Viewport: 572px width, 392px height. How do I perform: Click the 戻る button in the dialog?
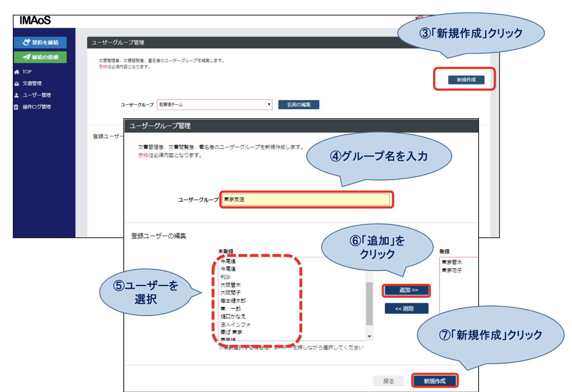click(389, 380)
